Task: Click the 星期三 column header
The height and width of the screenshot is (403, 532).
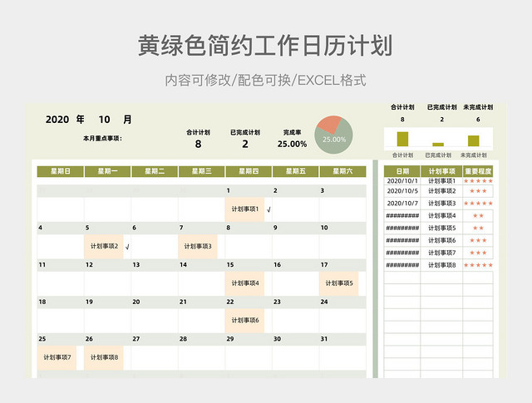Action: [201, 171]
